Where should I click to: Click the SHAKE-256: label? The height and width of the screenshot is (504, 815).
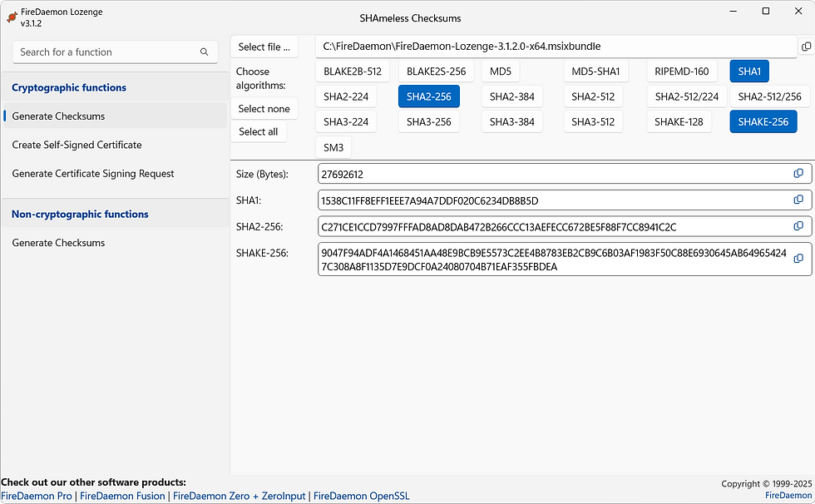tap(262, 253)
